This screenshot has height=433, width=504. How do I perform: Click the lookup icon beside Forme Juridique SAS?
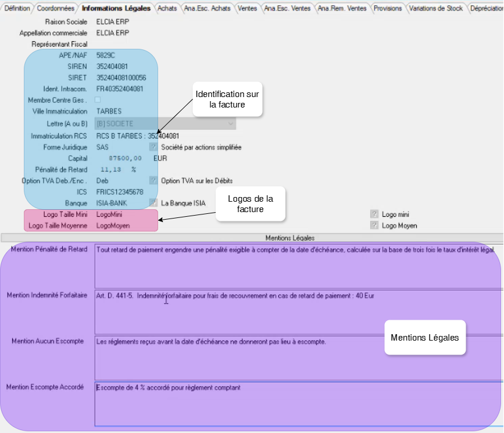click(x=153, y=147)
